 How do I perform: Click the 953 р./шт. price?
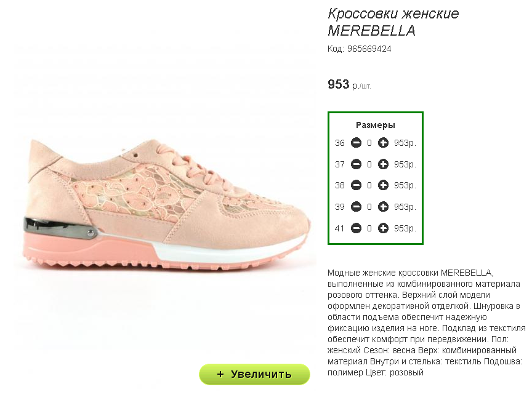349,84
